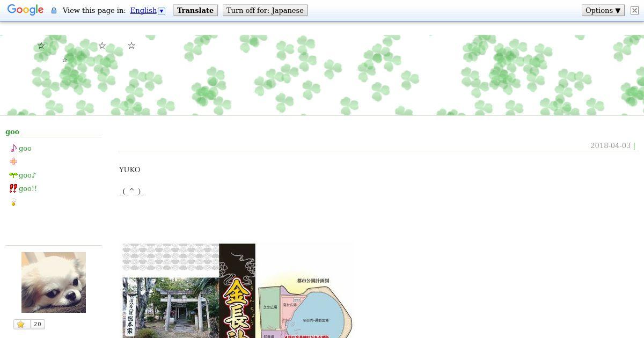
Task: Close the Google Translate bar
Action: 634,10
